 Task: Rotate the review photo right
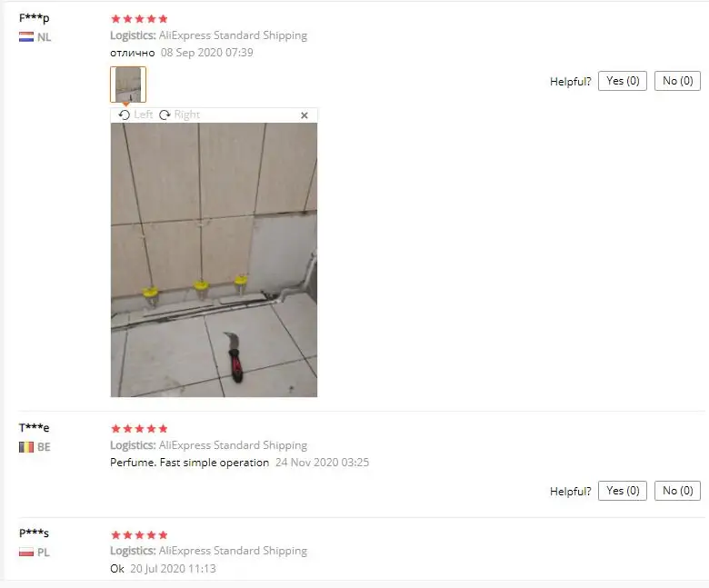[179, 115]
